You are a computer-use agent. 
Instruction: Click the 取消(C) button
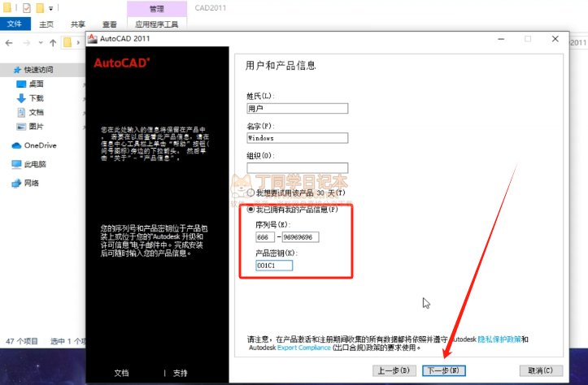coord(541,370)
